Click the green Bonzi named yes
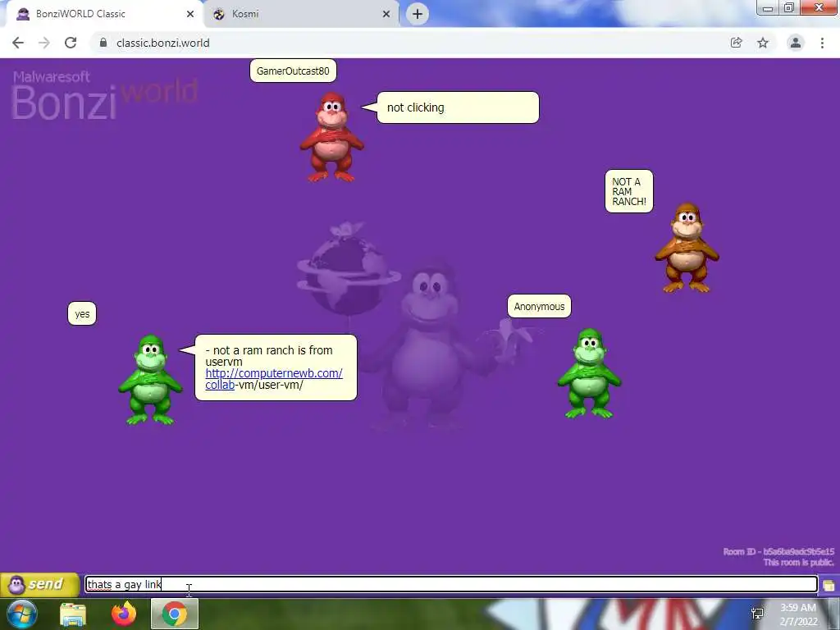Image resolution: width=840 pixels, height=630 pixels. 151,380
